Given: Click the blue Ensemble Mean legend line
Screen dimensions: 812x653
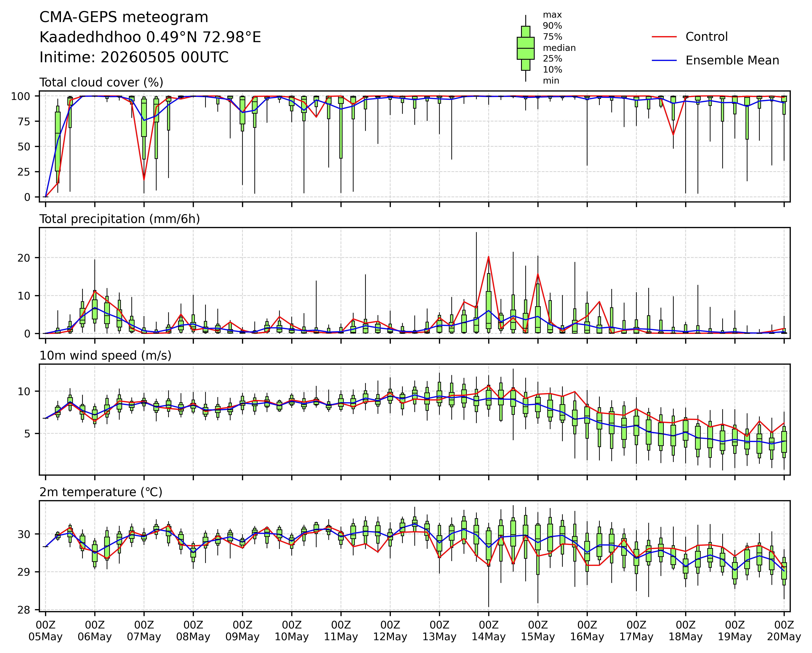Looking at the screenshot, I should click(x=664, y=61).
